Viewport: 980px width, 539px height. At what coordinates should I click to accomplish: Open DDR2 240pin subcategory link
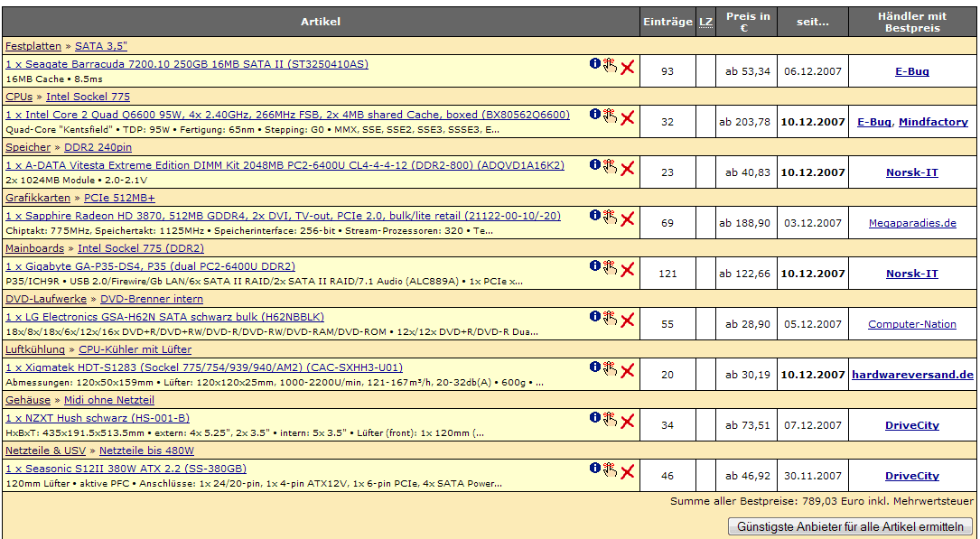pyautogui.click(x=98, y=147)
